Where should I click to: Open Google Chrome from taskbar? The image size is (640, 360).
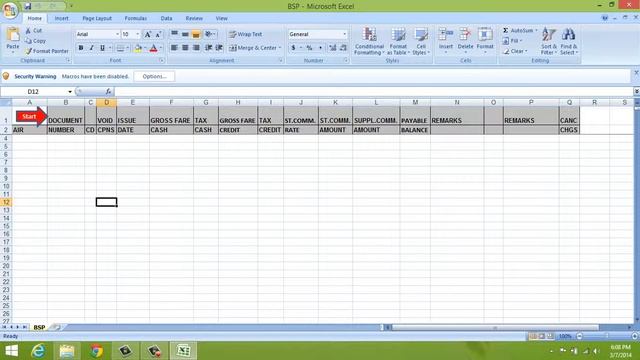[96, 351]
